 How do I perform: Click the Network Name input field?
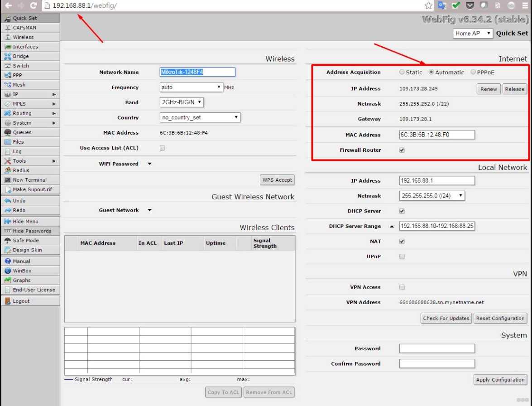[x=197, y=72]
